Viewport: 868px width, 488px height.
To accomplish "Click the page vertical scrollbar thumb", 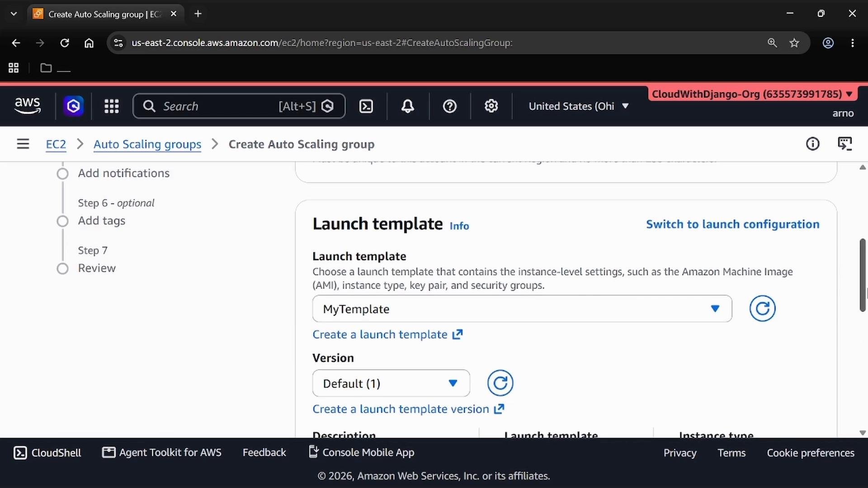I will pyautogui.click(x=863, y=275).
